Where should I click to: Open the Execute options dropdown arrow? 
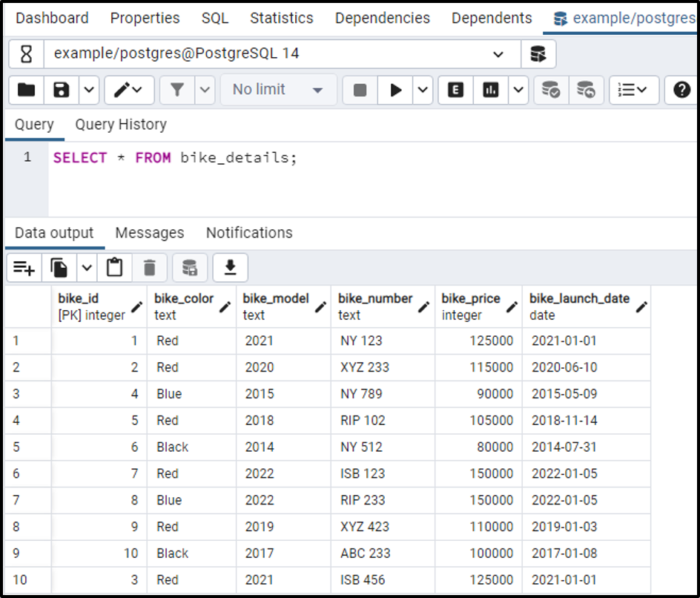[x=423, y=90]
